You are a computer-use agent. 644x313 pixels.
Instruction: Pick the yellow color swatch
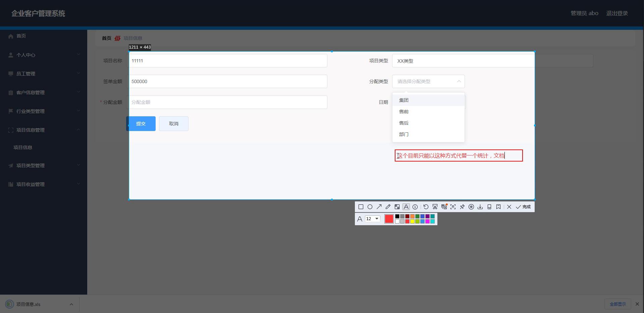tap(413, 221)
